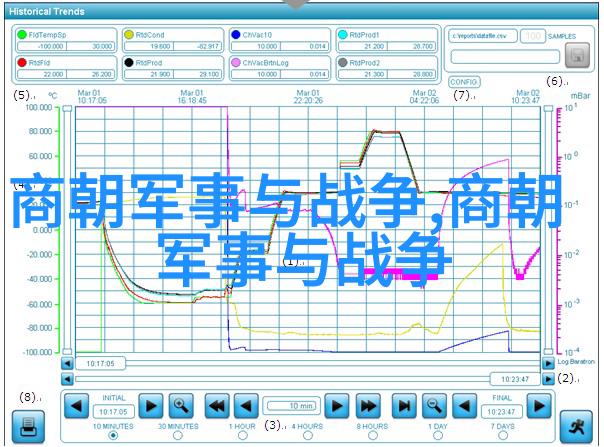Viewport: 604px width, 447px height.
Task: Click the FINAL time 10:23:47 field
Action: pyautogui.click(x=502, y=412)
